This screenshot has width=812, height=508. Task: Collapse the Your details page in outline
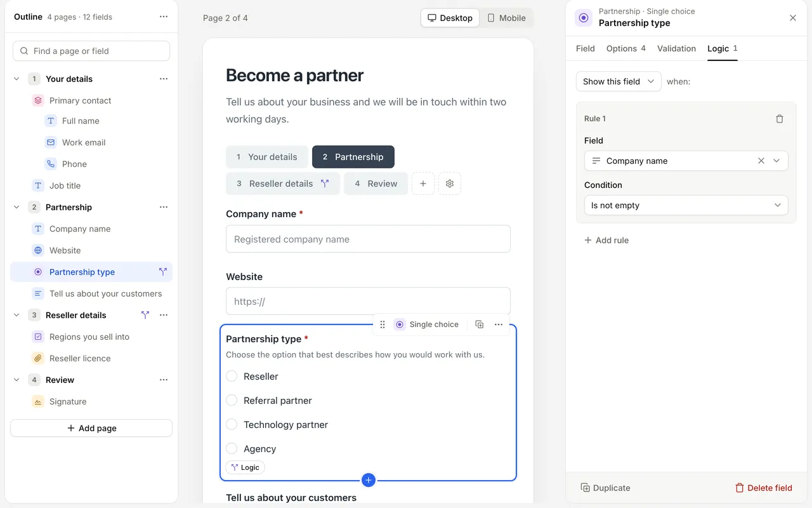16,79
